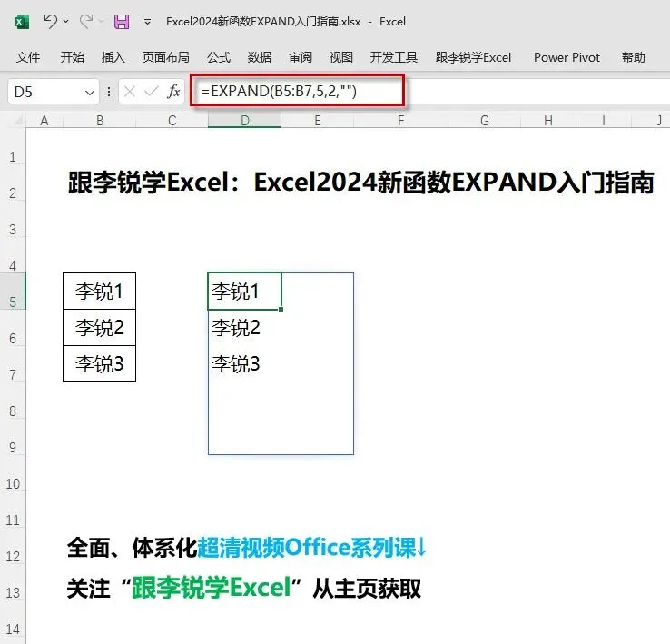The image size is (670, 644).
Task: Click the Cancel X formula icon
Action: [x=130, y=91]
